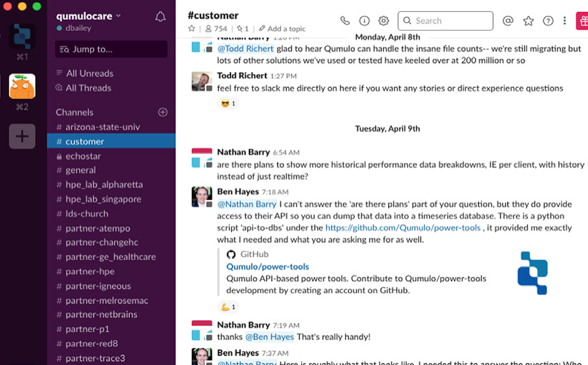
Task: Click the Channels section header
Action: coord(75,112)
